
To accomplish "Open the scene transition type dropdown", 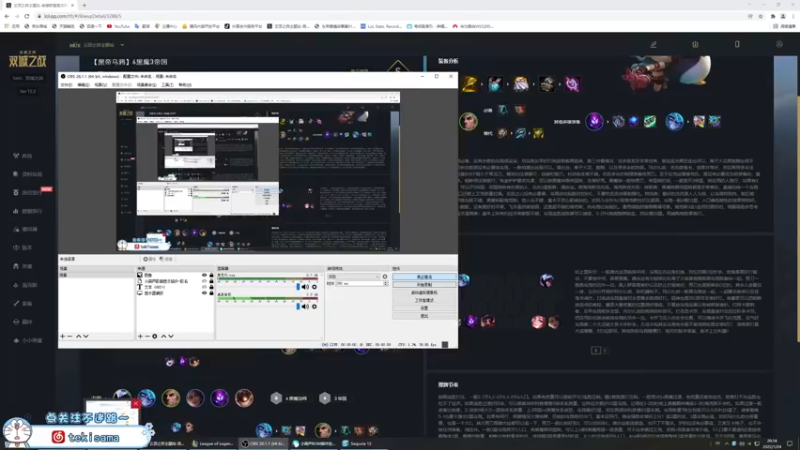I will (x=354, y=277).
